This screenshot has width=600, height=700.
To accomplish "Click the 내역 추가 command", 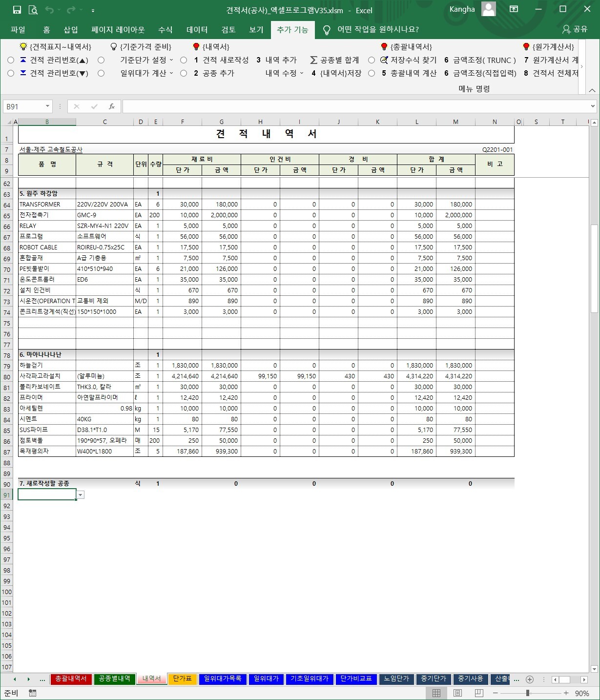I will [277, 60].
